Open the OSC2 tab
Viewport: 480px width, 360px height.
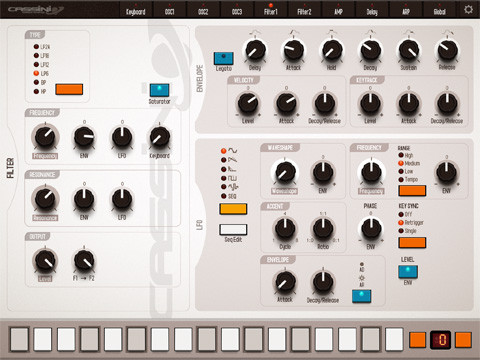pos(203,10)
